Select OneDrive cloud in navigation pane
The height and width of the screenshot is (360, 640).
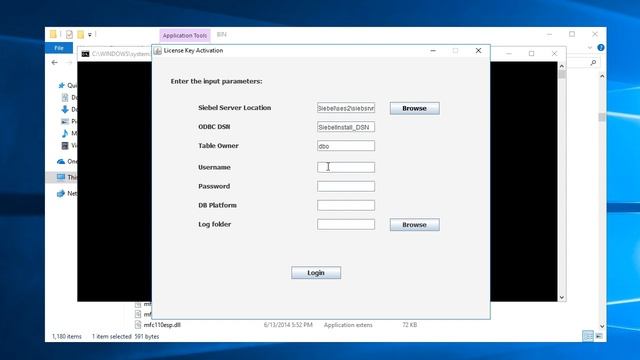(61, 161)
